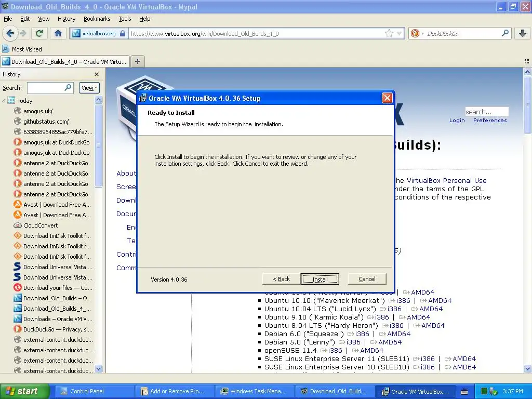Viewport: 532px width, 399px height.
Task: Click the green CPU meter tray icon
Action: click(x=484, y=391)
